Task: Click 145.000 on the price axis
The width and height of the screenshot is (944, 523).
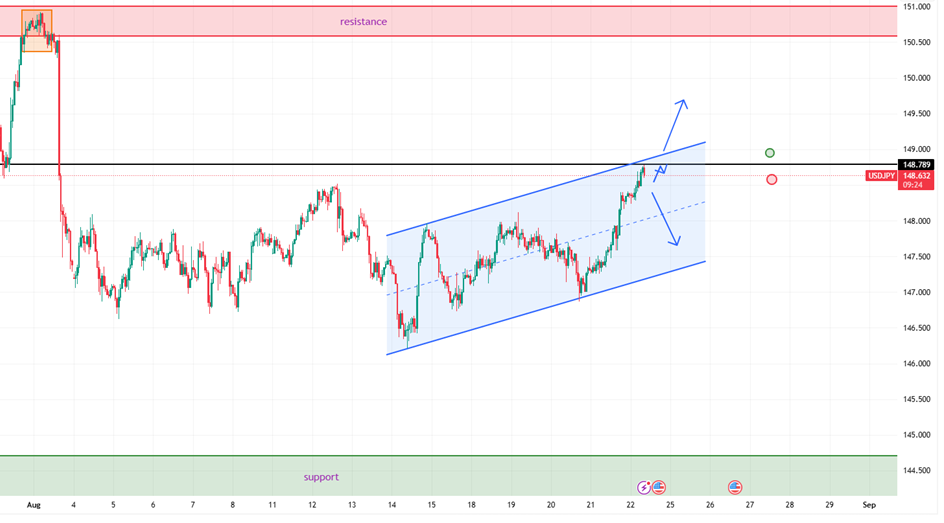Action: [917, 435]
